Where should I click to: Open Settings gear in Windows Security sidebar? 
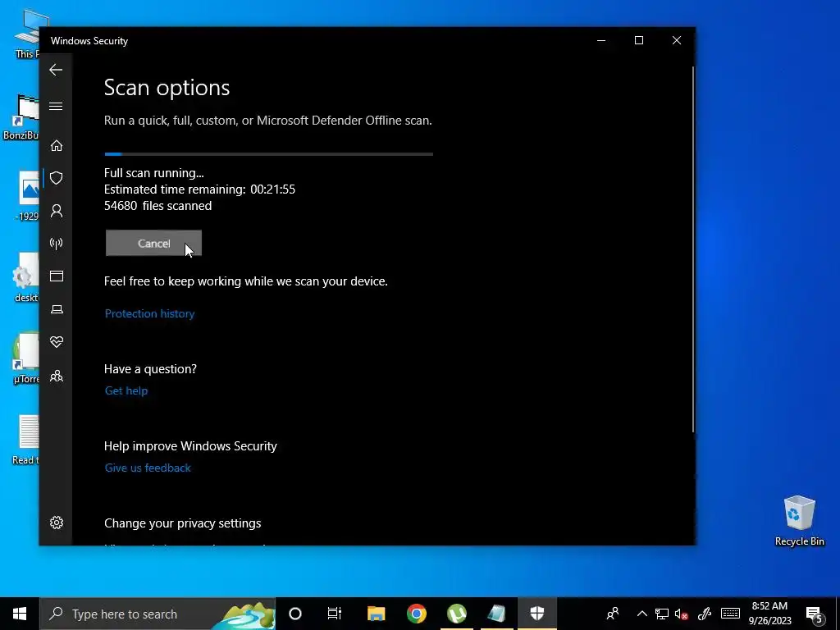[x=57, y=523]
